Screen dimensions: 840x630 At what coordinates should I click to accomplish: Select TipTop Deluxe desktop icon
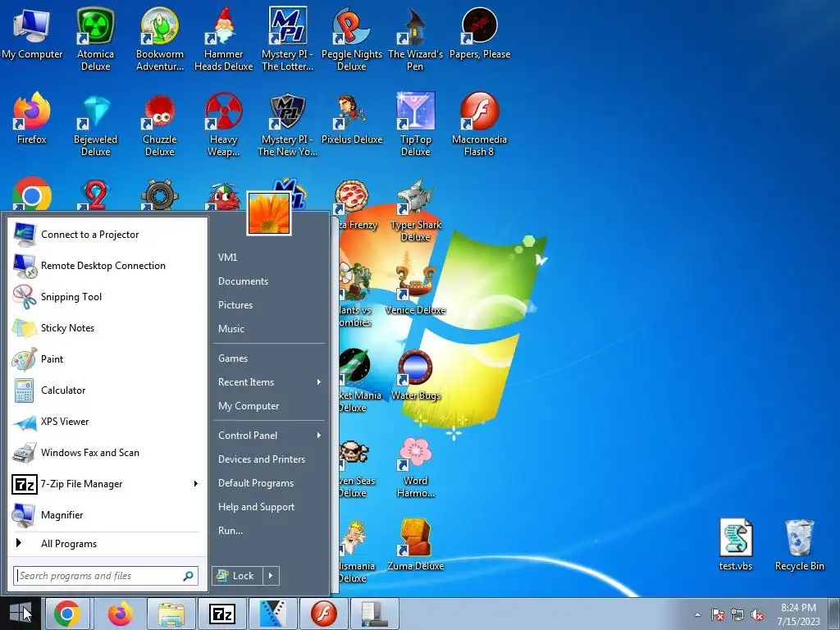pos(415,125)
